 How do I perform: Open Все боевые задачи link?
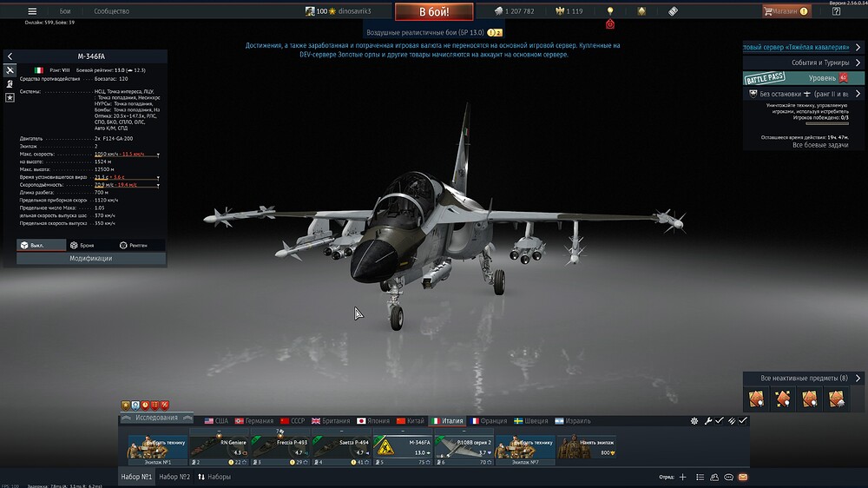[820, 145]
